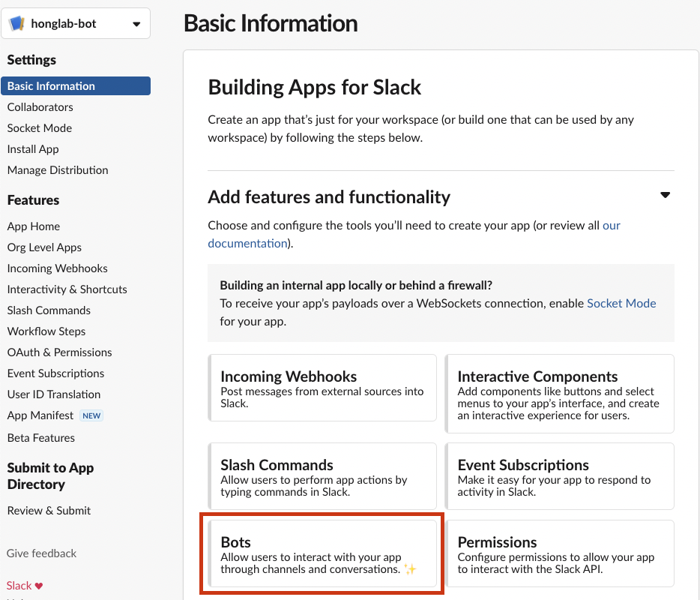
Task: Open Review & Submit page
Action: tap(49, 511)
